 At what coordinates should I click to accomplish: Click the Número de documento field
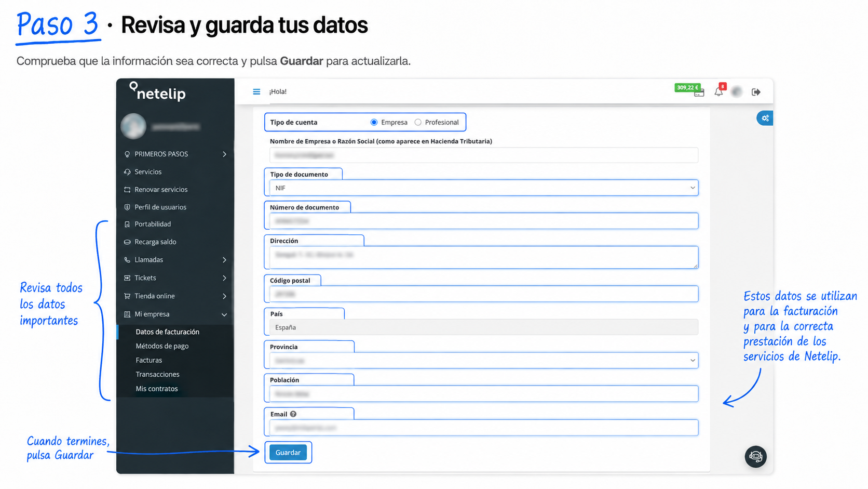pos(483,221)
